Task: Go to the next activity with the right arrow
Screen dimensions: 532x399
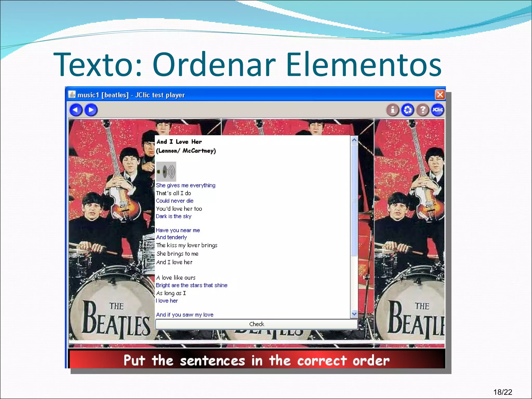Action: 91,110
